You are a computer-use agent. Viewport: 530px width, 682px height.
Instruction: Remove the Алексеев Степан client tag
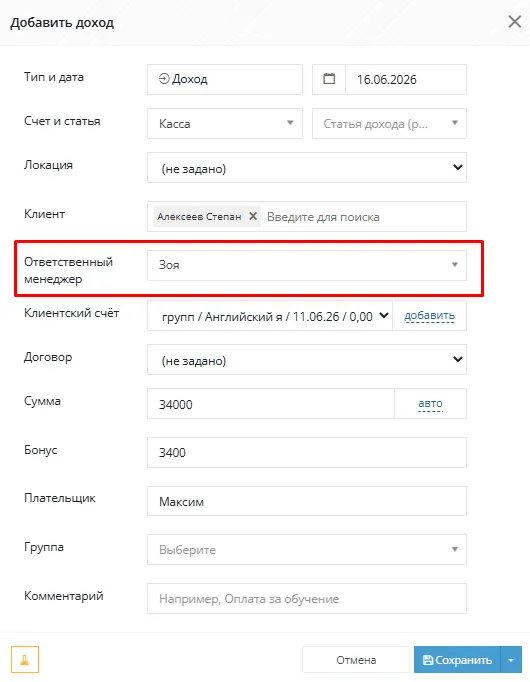(x=253, y=216)
